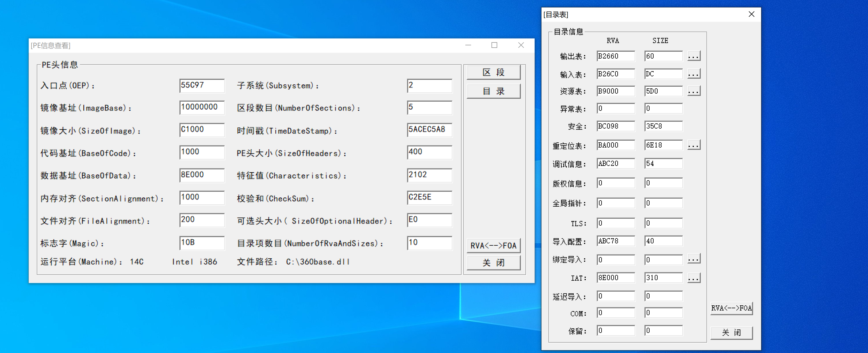Close the 目录表 dialog with X
The height and width of the screenshot is (353, 868).
click(x=751, y=14)
